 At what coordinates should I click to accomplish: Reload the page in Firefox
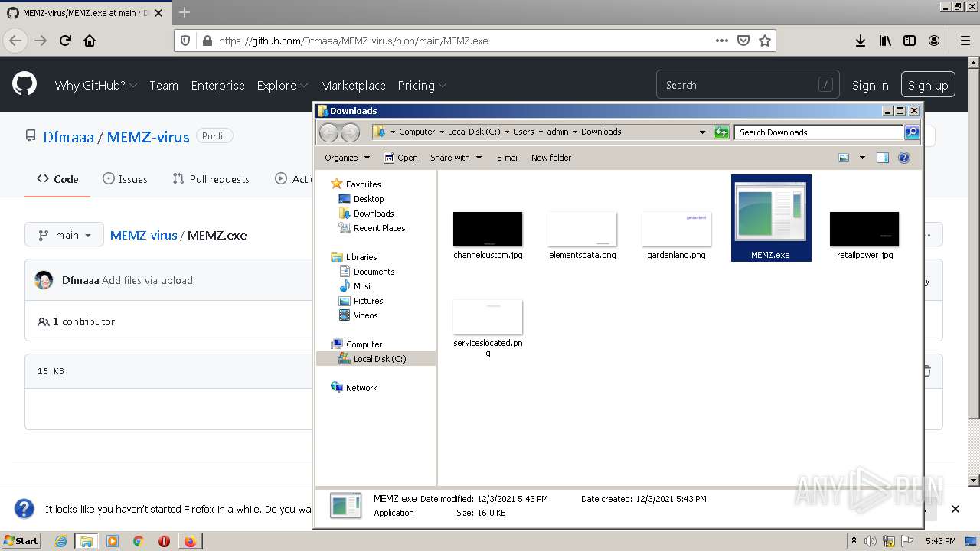pyautogui.click(x=65, y=41)
